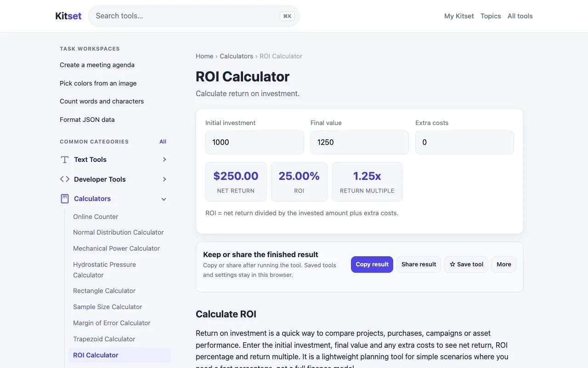588x368 pixels.
Task: Open the Sample Size Calculator
Action: point(107,307)
